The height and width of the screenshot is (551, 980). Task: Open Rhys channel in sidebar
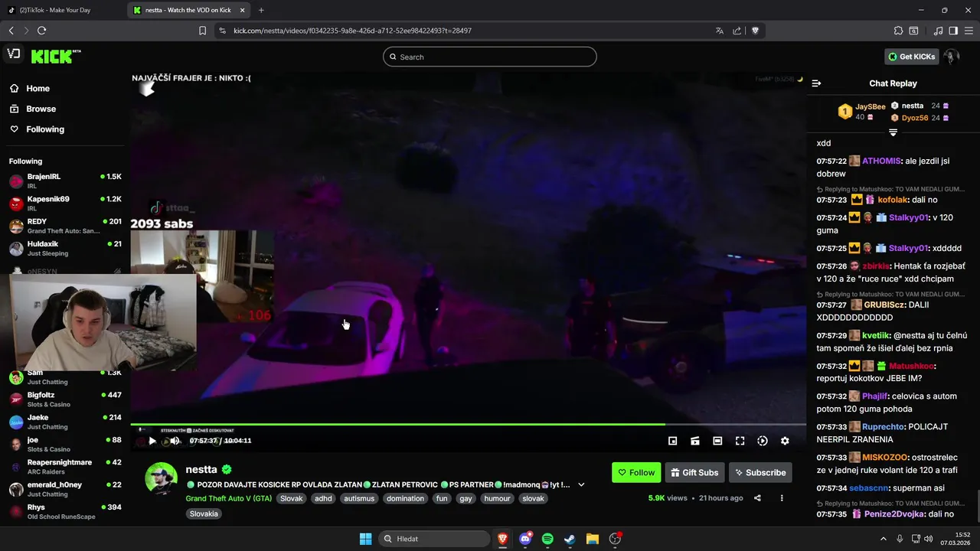[x=65, y=511]
